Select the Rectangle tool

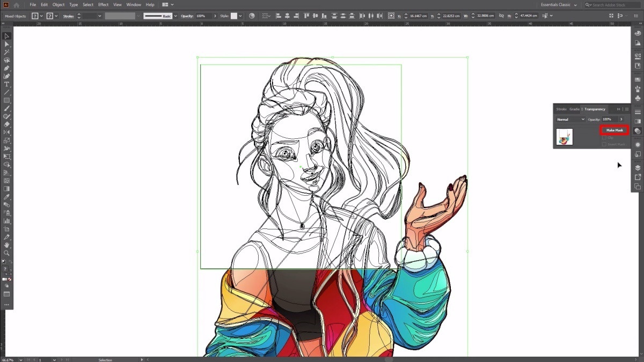click(x=7, y=100)
